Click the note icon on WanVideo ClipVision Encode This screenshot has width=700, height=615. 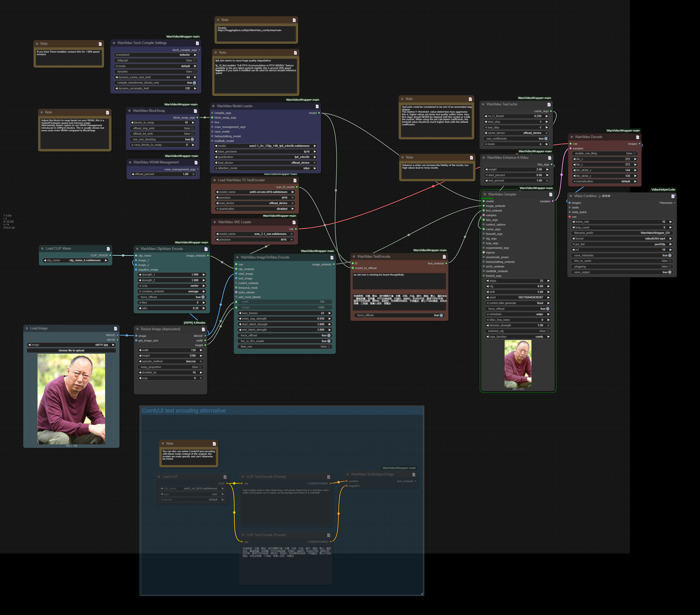(206, 249)
